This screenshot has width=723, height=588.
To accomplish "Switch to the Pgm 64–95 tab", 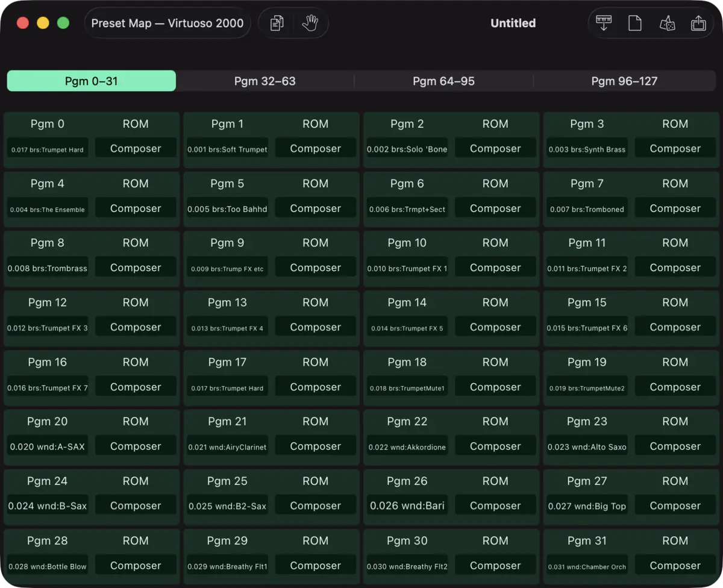I will click(444, 81).
